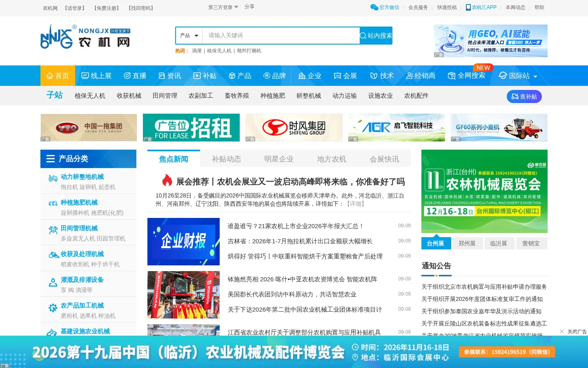
Task: Close the bottom banner via 关闭广告
Action: pos(573,332)
